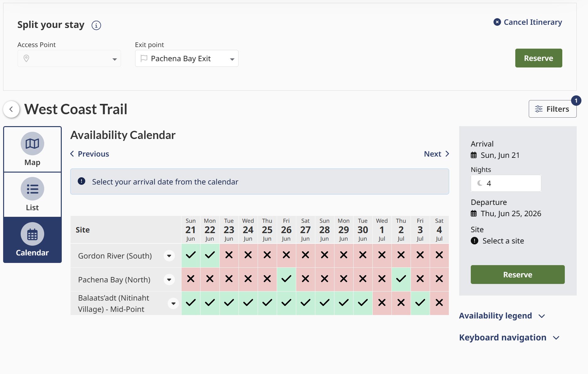Click Gordon River (South) unavailable Thu Jul 2
The image size is (588, 374).
[x=401, y=255]
